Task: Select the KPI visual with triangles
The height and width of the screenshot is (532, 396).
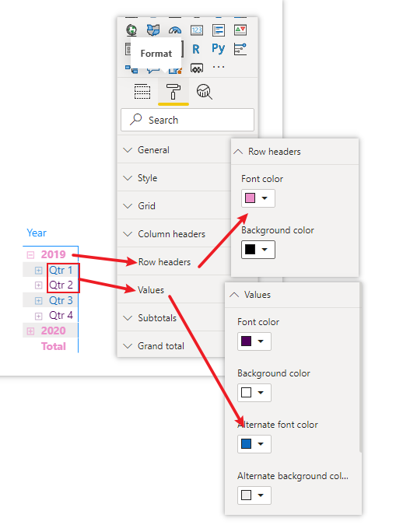Action: pyautogui.click(x=240, y=30)
